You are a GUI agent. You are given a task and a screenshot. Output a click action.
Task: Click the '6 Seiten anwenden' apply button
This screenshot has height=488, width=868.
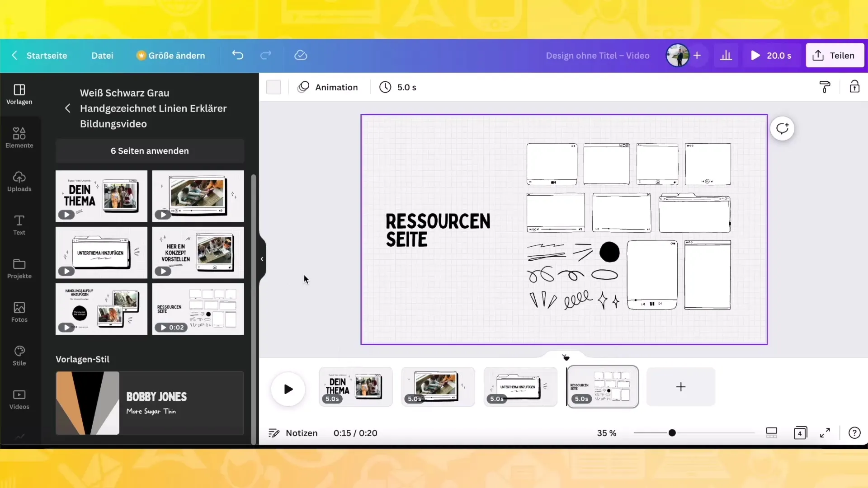[x=150, y=151]
